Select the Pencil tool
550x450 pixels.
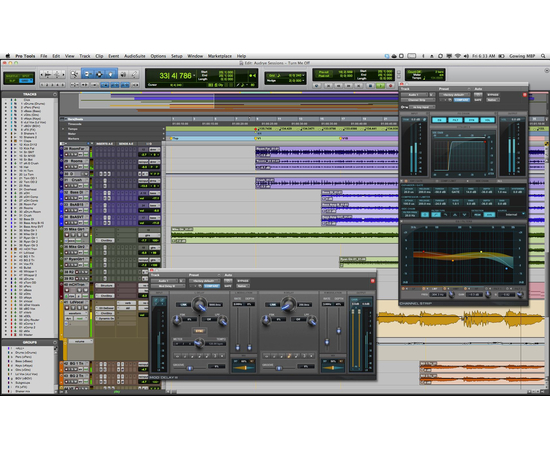[134, 74]
